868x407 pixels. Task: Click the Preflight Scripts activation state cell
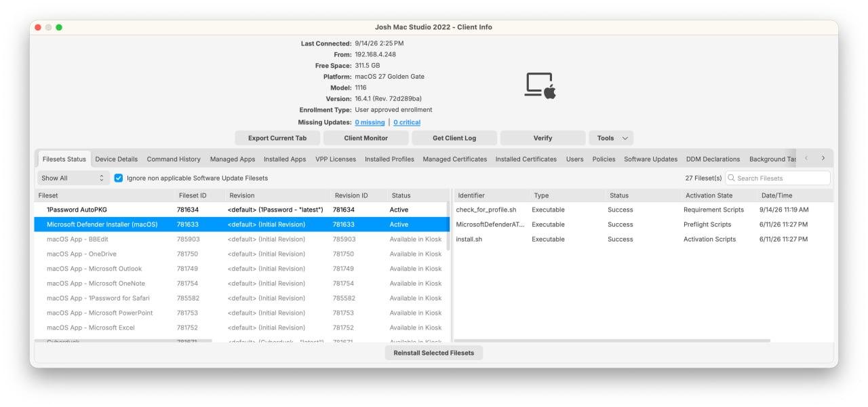pos(707,225)
